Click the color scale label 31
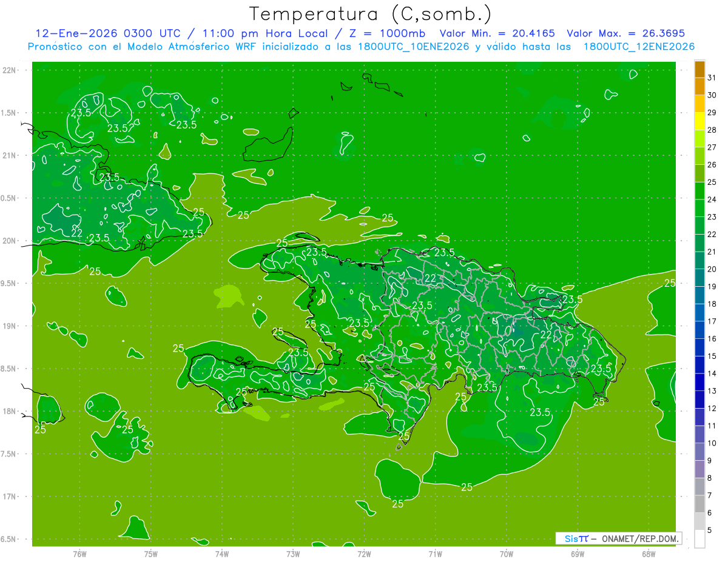 tap(712, 78)
